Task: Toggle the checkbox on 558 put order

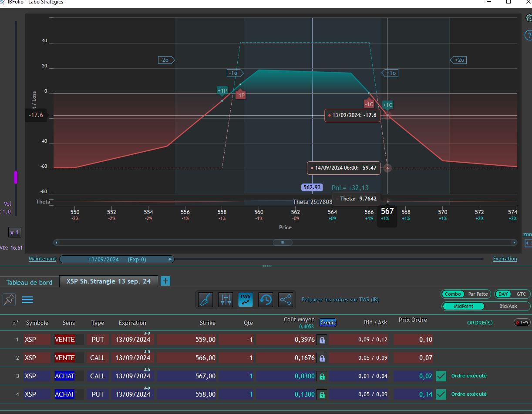Action: click(x=441, y=394)
